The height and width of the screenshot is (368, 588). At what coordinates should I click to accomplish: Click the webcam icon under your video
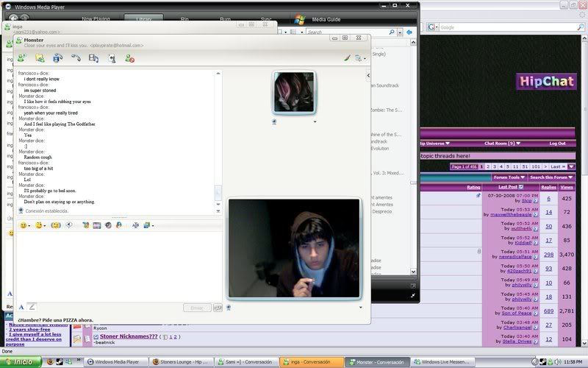229,308
